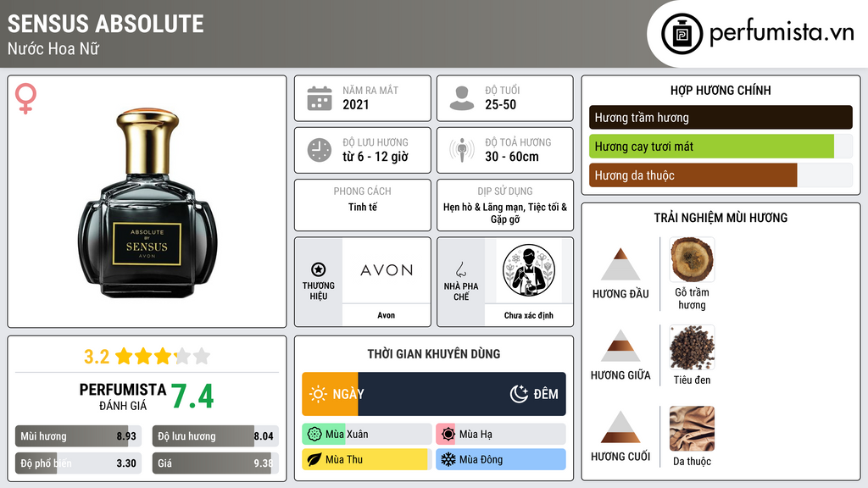Click the person icon beside Độ tuổi
Screen dimensions: 868x488
click(x=462, y=98)
